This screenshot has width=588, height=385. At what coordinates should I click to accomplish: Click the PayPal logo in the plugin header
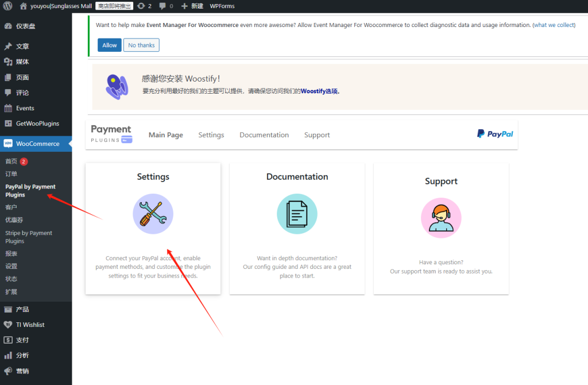point(494,133)
